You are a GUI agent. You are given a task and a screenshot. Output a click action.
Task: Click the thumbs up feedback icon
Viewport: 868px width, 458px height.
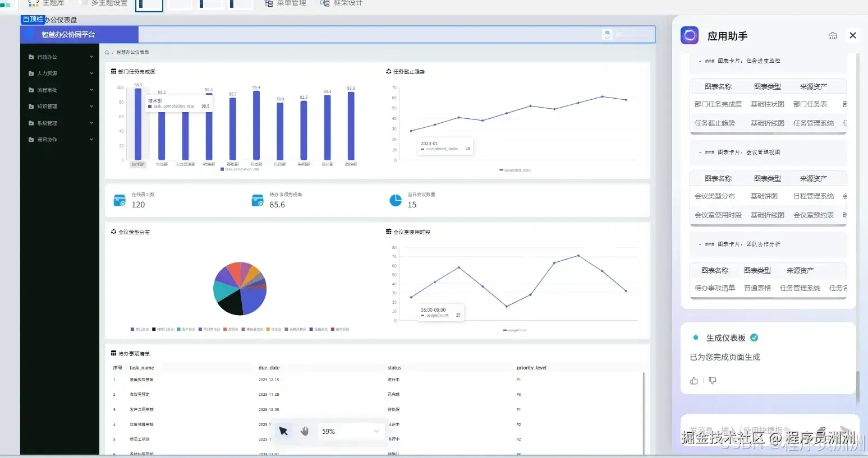coord(694,381)
